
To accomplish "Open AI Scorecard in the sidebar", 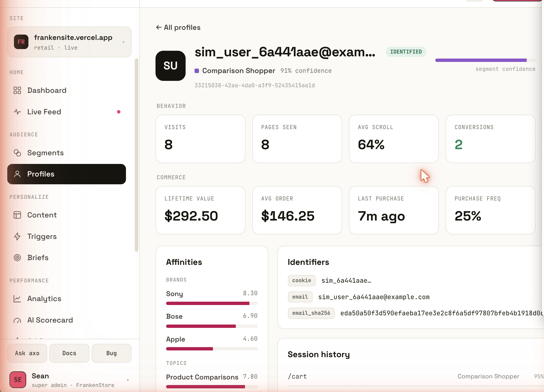I will tap(67, 320).
